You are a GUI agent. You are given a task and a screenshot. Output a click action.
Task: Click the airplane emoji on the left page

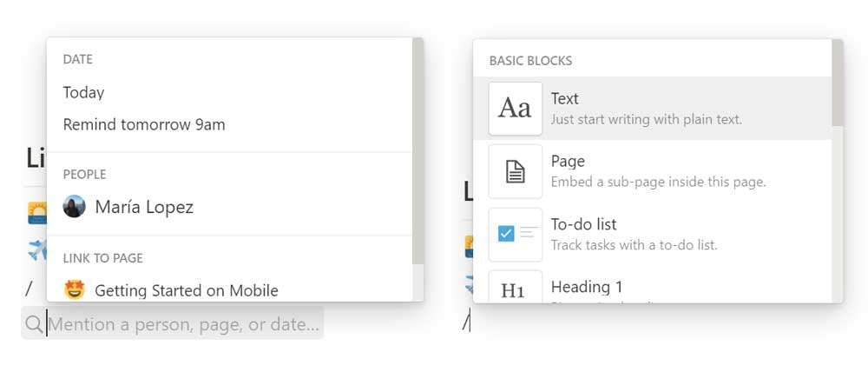click(36, 251)
